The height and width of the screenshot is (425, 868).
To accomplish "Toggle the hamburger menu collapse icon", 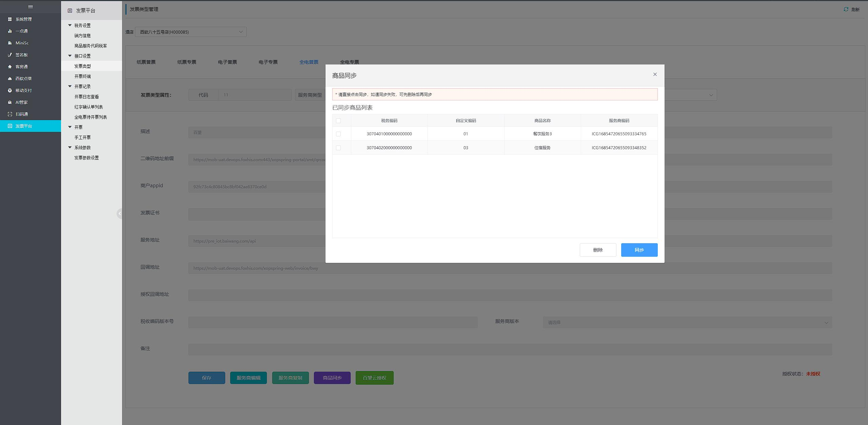I will [31, 7].
